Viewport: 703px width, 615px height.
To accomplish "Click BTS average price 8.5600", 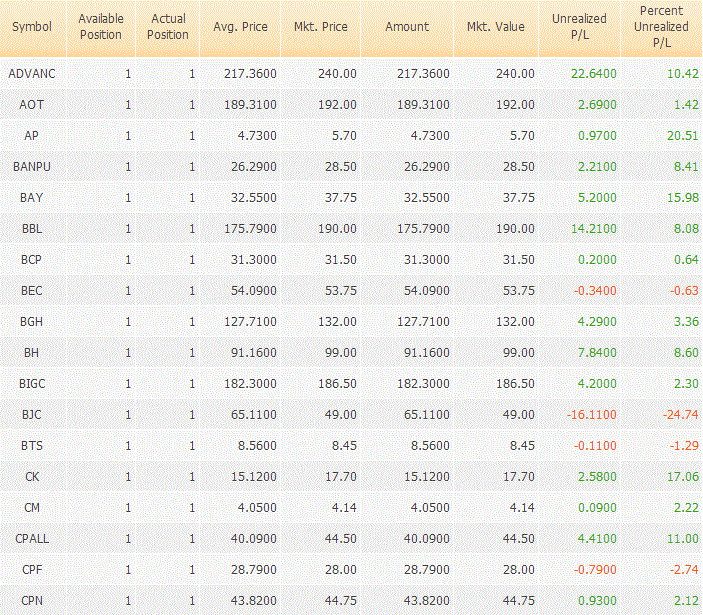I will coord(257,446).
